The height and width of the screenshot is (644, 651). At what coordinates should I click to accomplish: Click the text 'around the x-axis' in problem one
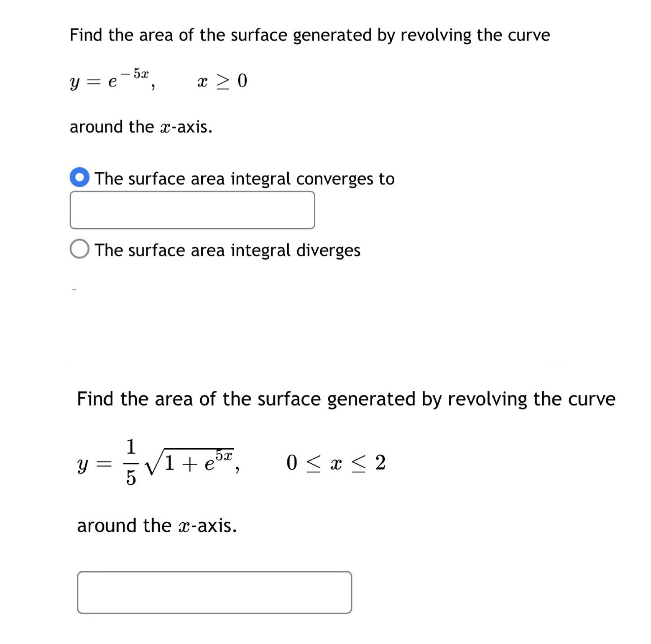click(141, 127)
